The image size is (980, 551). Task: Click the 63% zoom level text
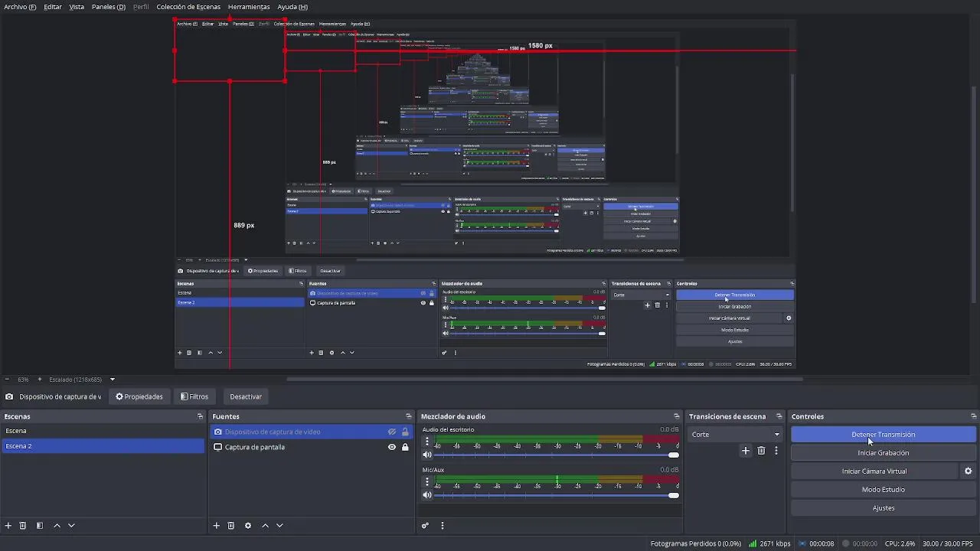pos(23,380)
